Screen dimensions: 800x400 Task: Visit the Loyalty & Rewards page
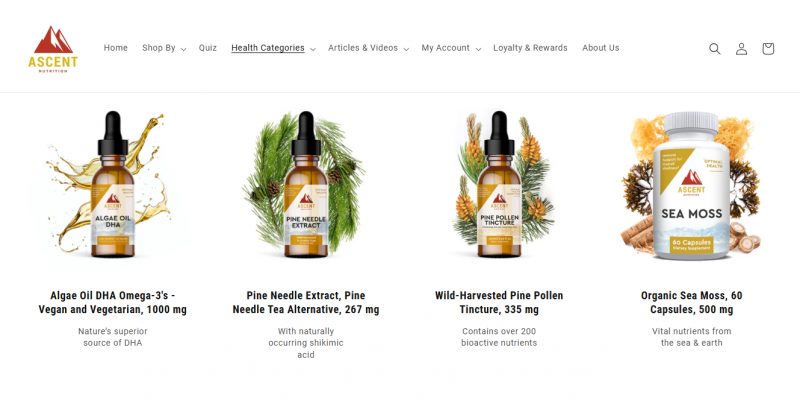[530, 48]
